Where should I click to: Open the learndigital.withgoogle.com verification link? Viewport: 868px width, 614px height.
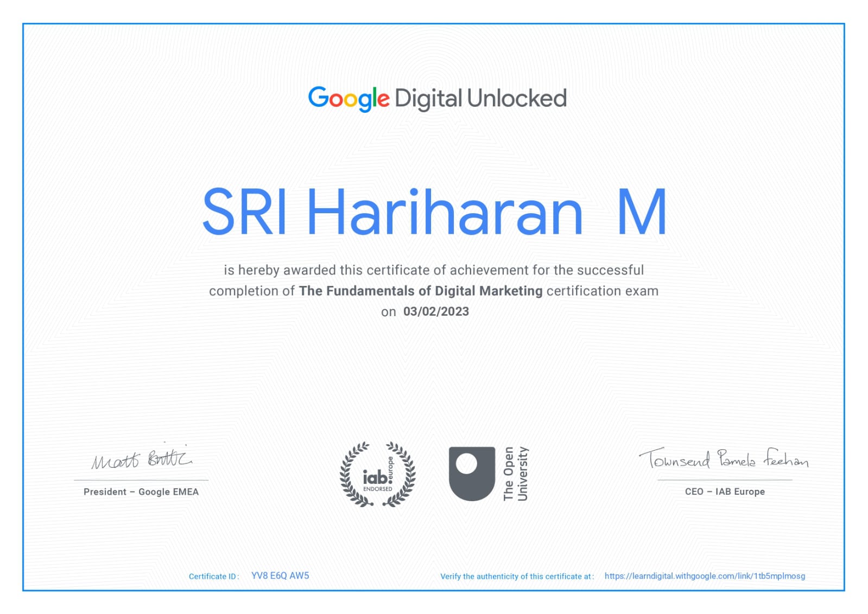click(x=705, y=576)
